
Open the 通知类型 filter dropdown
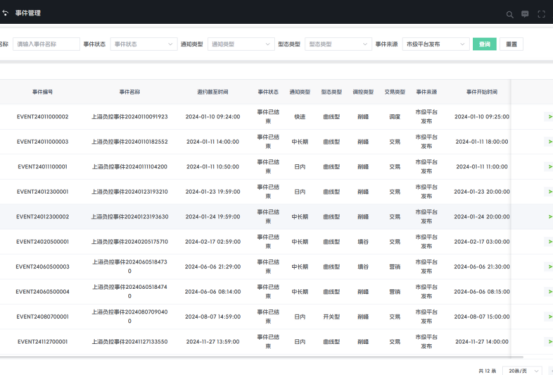pyautogui.click(x=241, y=44)
